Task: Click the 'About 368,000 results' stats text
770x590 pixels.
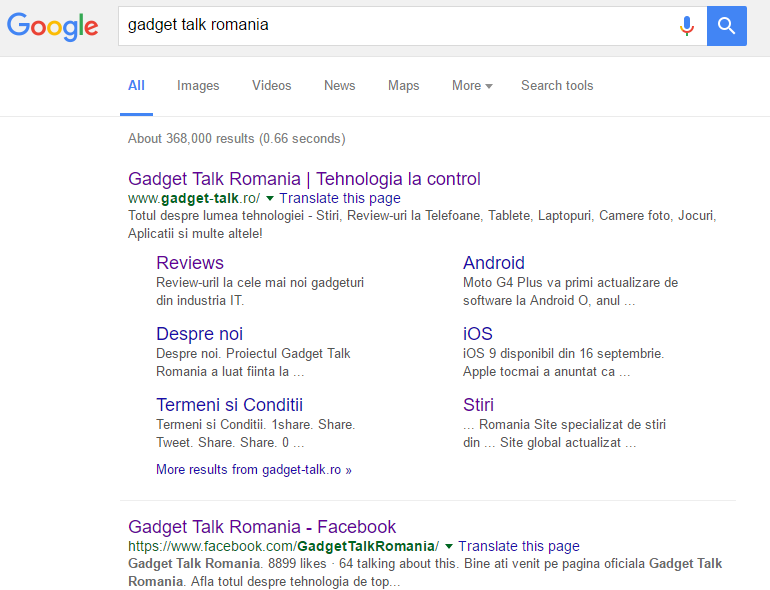Action: 237,139
